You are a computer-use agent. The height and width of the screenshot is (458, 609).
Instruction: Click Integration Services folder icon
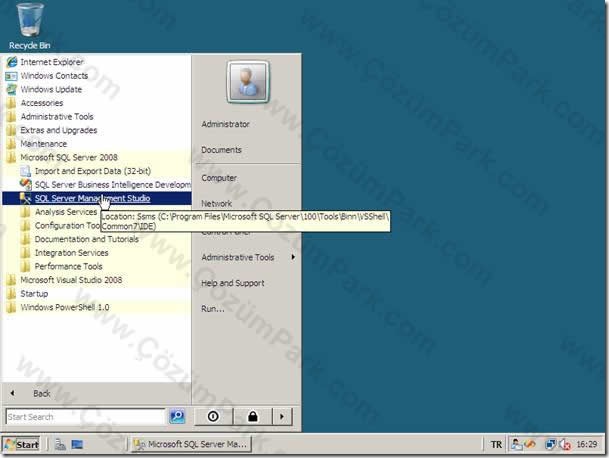pos(26,253)
